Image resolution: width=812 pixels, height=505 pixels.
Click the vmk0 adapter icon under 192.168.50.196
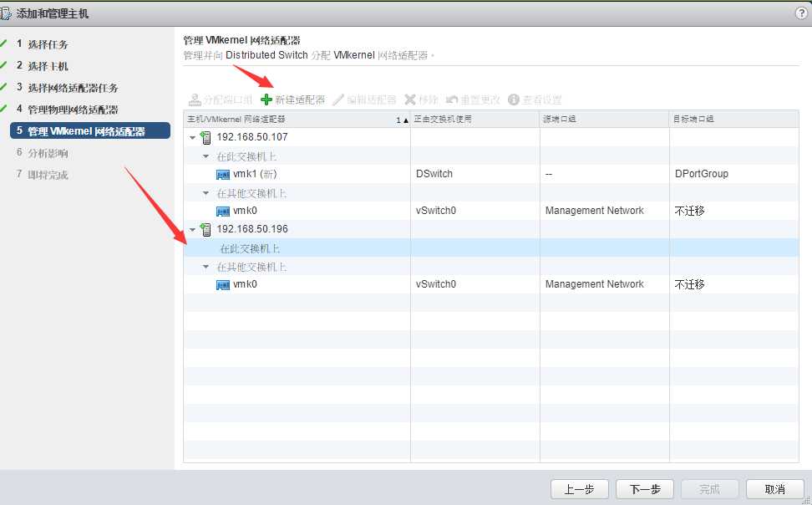(223, 285)
